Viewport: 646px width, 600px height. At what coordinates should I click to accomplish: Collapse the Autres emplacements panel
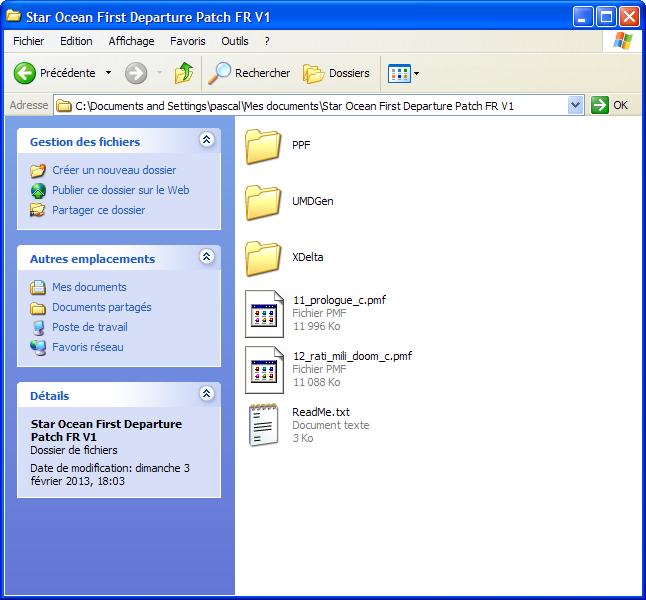click(x=206, y=257)
